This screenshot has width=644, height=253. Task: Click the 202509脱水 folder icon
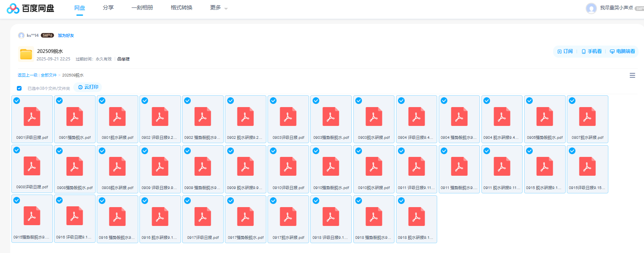click(26, 54)
